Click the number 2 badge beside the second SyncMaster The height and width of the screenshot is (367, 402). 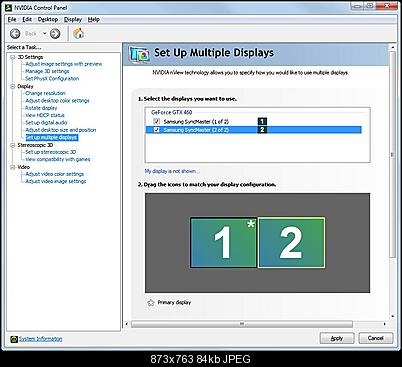click(262, 130)
